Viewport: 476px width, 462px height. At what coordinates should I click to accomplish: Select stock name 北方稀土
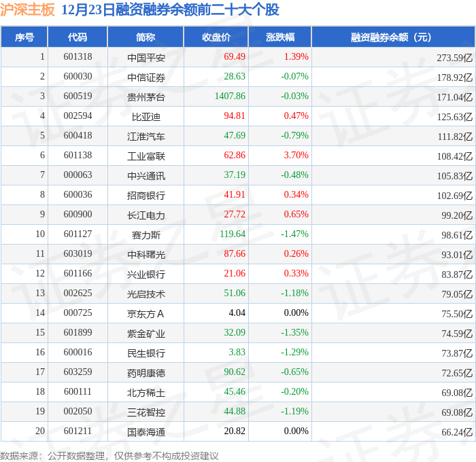point(146,393)
